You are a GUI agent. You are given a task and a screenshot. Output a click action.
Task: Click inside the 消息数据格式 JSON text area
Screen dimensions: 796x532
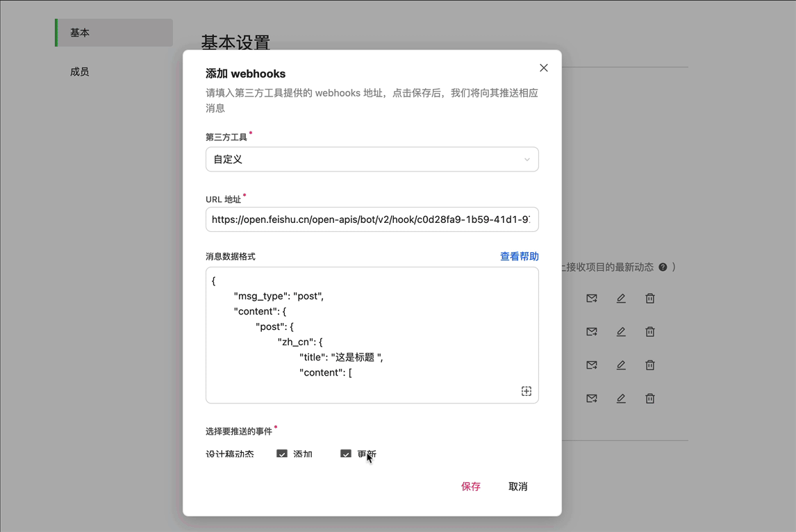372,335
